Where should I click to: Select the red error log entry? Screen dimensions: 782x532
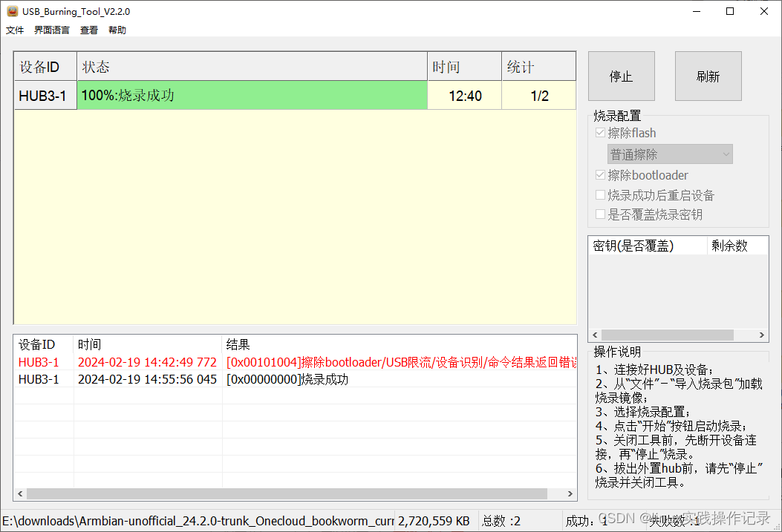(x=297, y=362)
